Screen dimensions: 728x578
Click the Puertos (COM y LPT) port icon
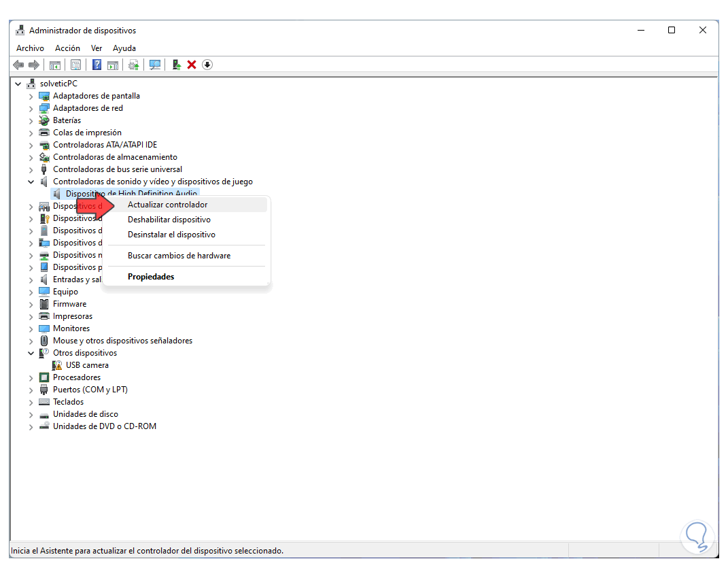(44, 390)
